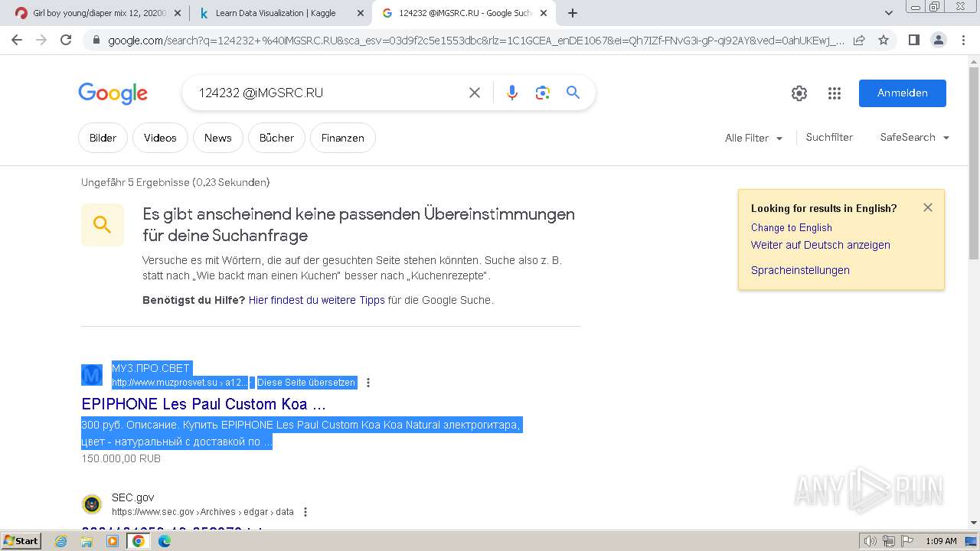Viewport: 980px width, 551px height.
Task: Click the SEC.gov site favicon
Action: pyautogui.click(x=92, y=504)
